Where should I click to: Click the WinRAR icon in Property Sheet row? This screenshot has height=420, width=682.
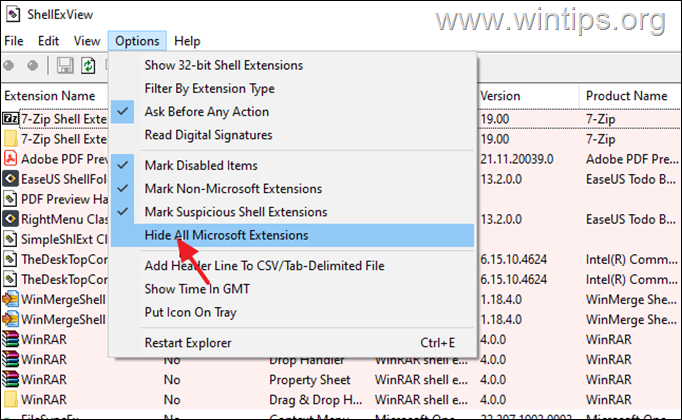10,379
